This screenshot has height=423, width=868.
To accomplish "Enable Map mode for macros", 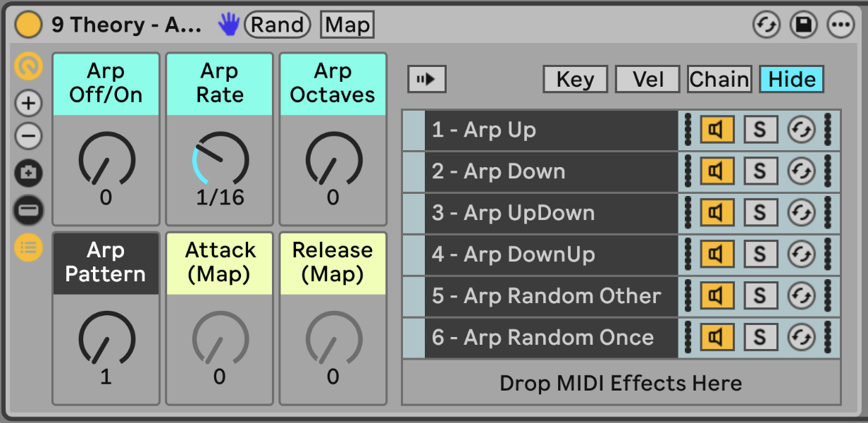I will coord(347,25).
